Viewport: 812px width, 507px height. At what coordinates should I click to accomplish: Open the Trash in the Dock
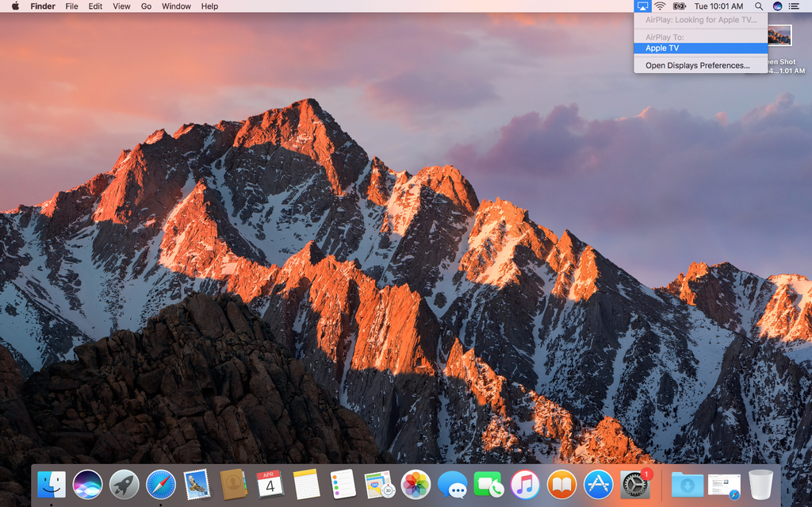(760, 485)
